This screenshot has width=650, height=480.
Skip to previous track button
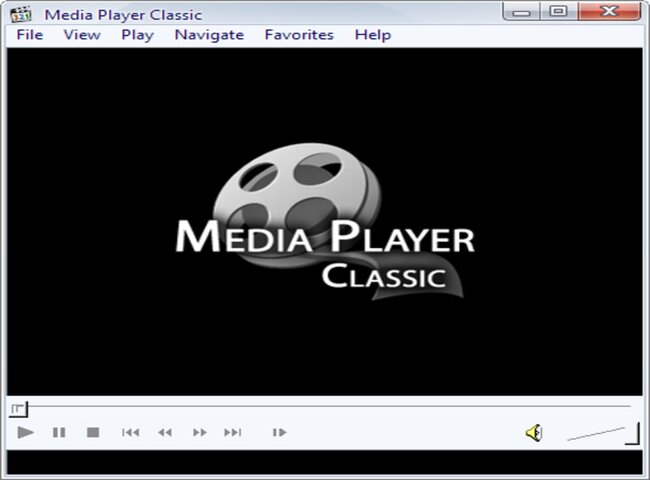click(x=131, y=432)
